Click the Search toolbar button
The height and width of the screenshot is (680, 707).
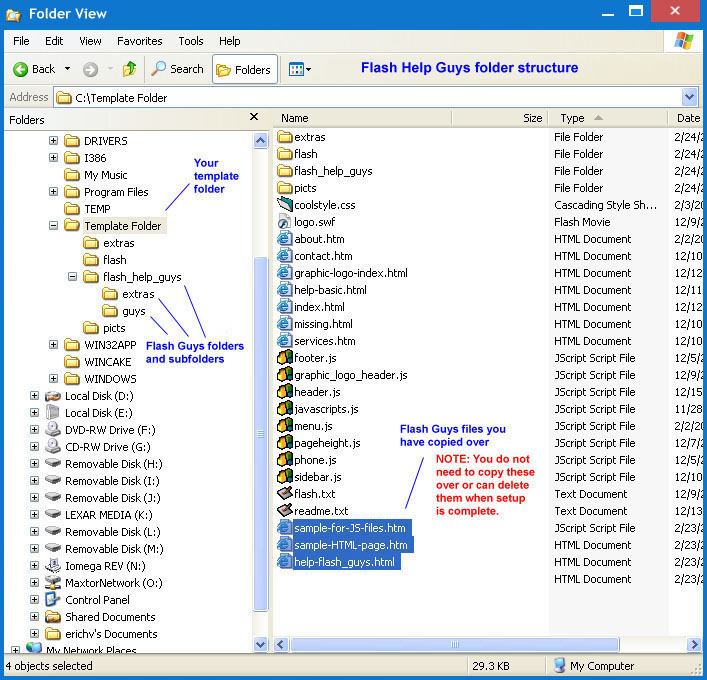coord(177,69)
